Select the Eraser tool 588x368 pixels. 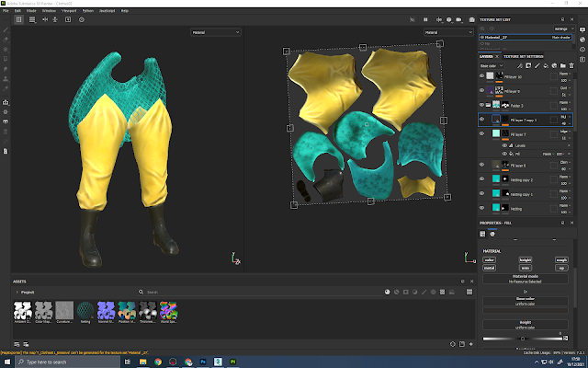pos(6,40)
